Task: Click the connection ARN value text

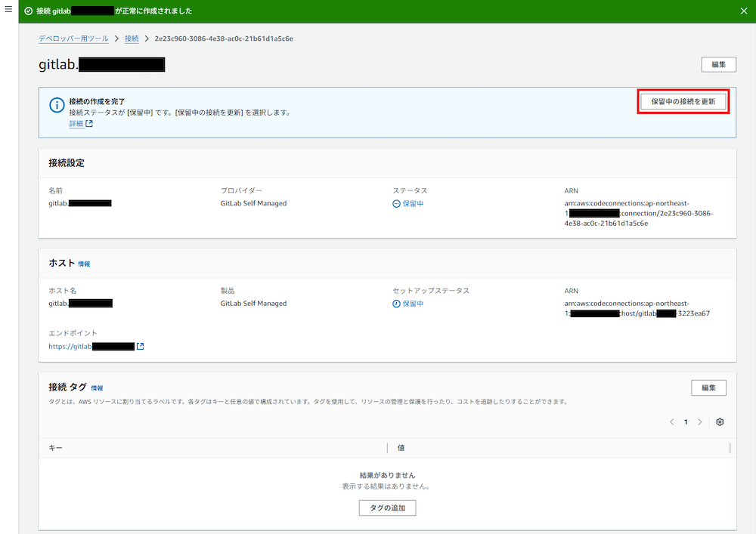Action: pyautogui.click(x=638, y=213)
